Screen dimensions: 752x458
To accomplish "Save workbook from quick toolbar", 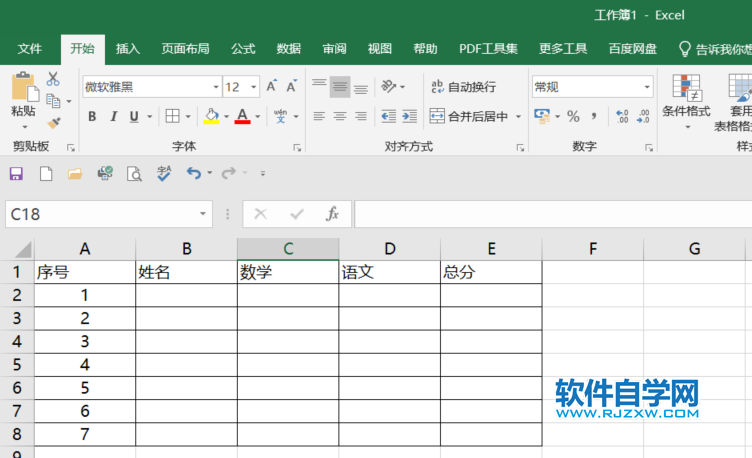I will (x=16, y=174).
